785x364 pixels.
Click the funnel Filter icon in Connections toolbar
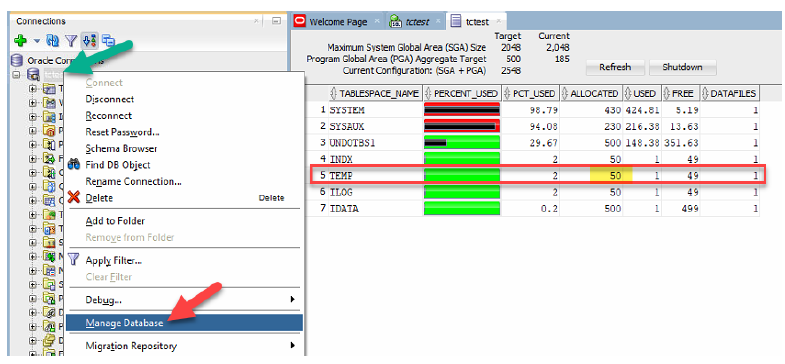click(72, 41)
